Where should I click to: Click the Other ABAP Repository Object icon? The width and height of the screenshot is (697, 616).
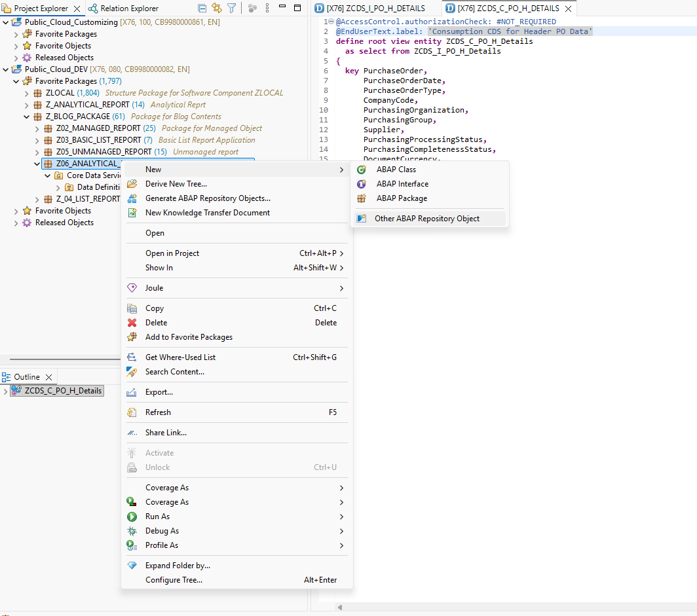[362, 219]
